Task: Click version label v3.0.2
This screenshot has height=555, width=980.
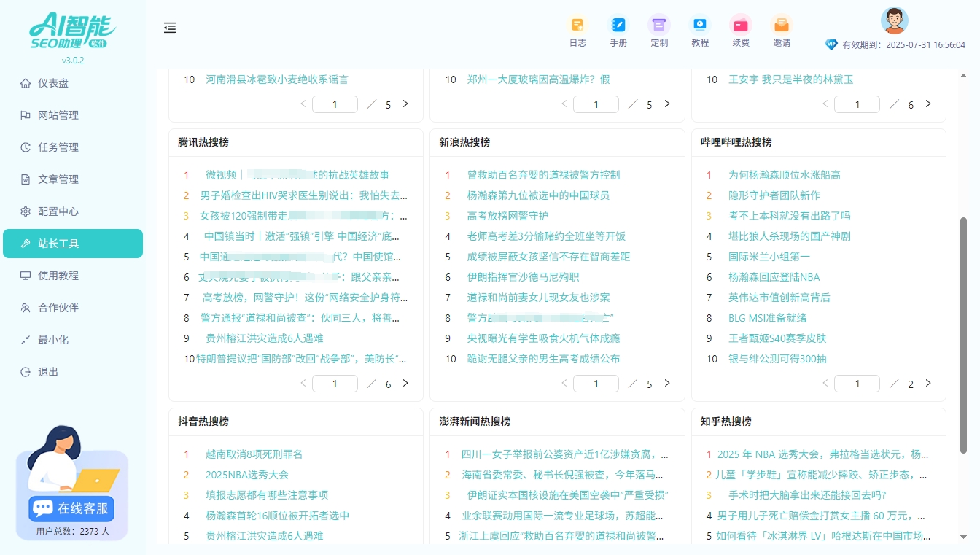Action: point(73,61)
